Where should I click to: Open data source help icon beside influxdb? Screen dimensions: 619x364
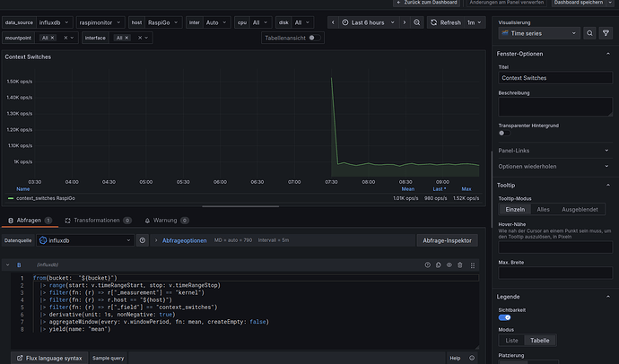point(143,240)
